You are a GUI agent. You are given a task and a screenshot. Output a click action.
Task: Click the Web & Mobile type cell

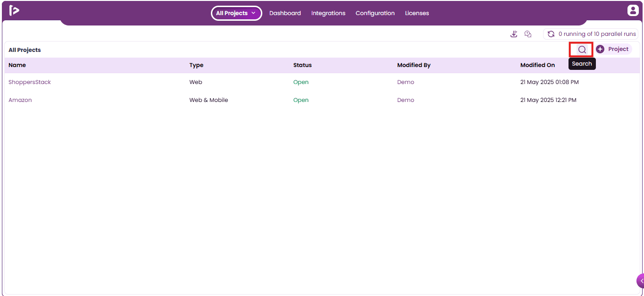tap(209, 100)
